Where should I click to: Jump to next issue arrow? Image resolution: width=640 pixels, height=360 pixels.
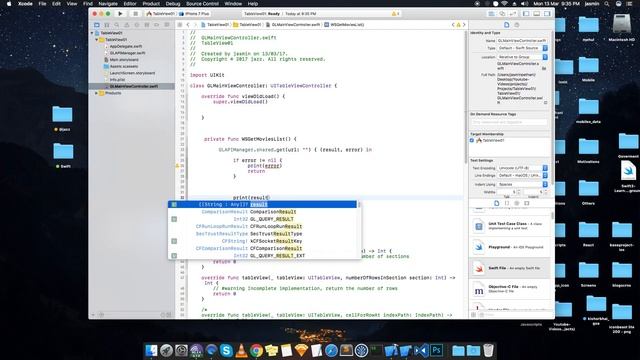coord(464,25)
